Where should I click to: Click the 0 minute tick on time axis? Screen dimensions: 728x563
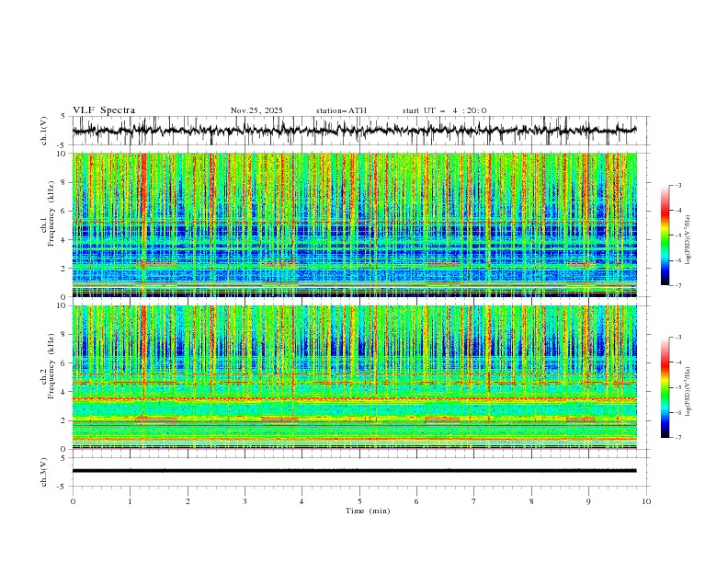[73, 500]
